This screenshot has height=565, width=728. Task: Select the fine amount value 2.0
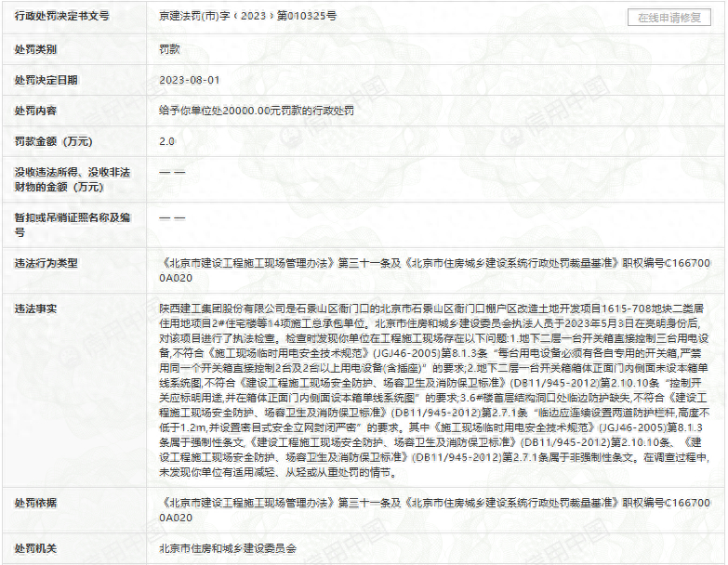pos(167,141)
